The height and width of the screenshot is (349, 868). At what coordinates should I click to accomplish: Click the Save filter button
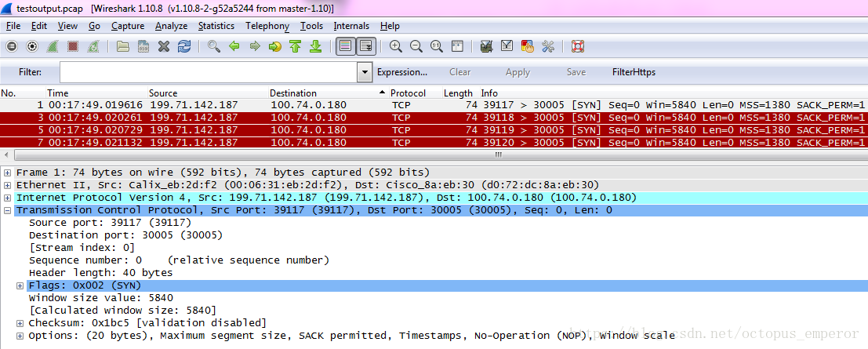click(x=576, y=72)
